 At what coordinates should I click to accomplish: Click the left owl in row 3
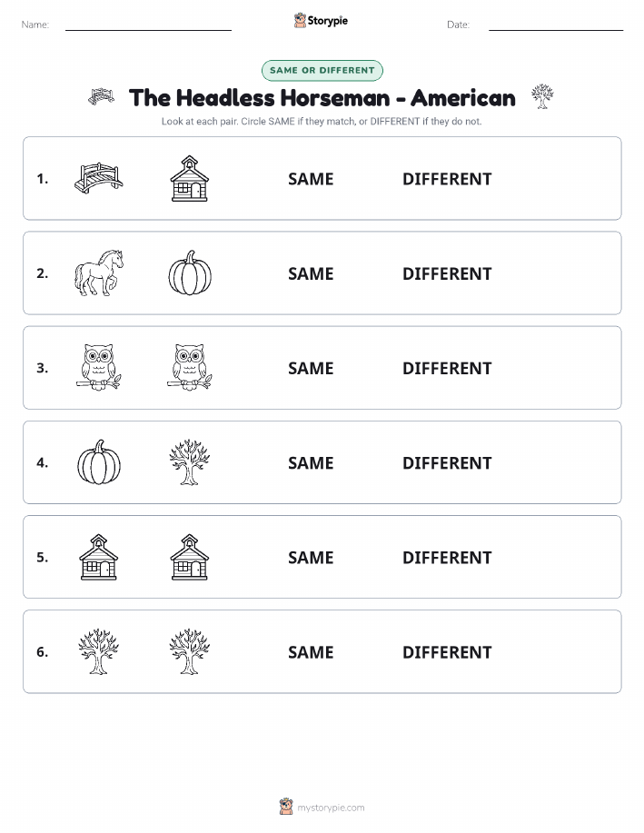[99, 368]
